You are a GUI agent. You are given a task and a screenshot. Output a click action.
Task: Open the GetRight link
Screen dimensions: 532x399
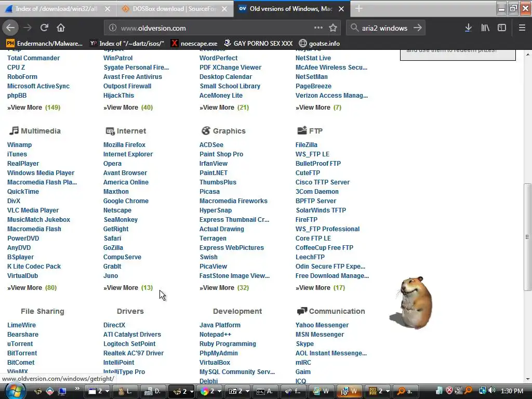point(116,229)
